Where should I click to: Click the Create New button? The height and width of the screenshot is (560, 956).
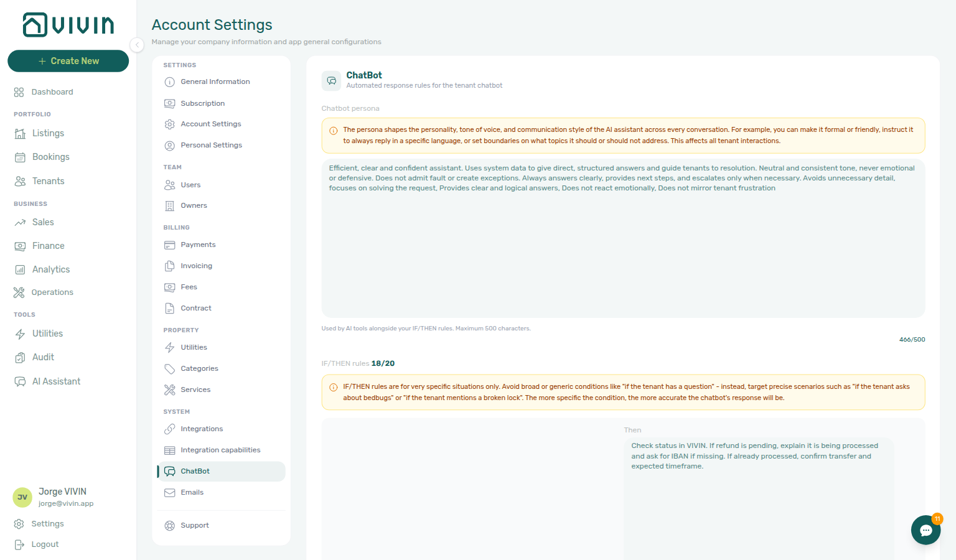(68, 61)
